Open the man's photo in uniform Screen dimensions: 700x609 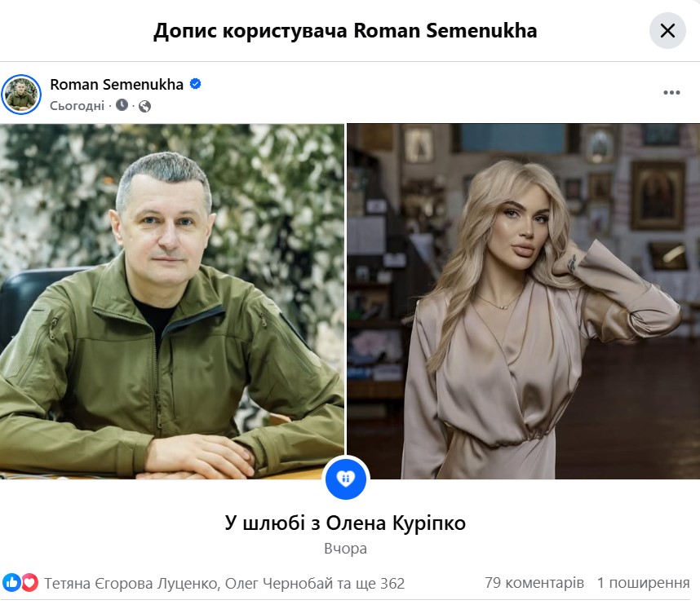tap(172, 302)
